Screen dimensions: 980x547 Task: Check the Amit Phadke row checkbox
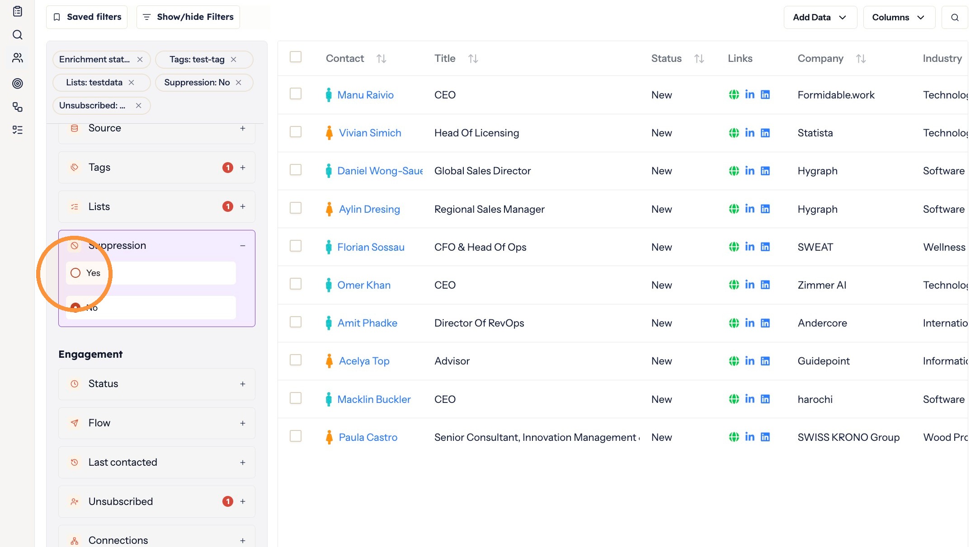(296, 322)
